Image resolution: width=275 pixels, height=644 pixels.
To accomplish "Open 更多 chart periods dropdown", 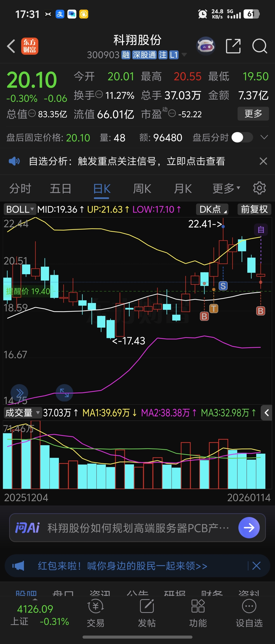I will tap(226, 188).
